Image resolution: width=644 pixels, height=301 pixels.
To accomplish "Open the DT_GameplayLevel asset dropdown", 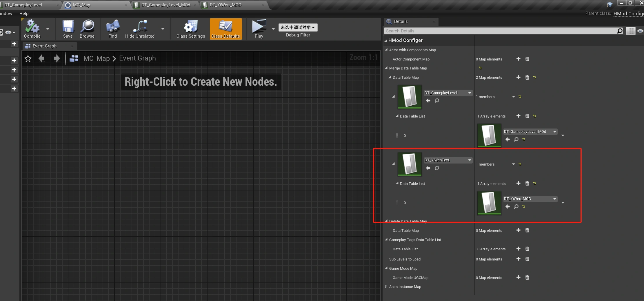I will [448, 93].
